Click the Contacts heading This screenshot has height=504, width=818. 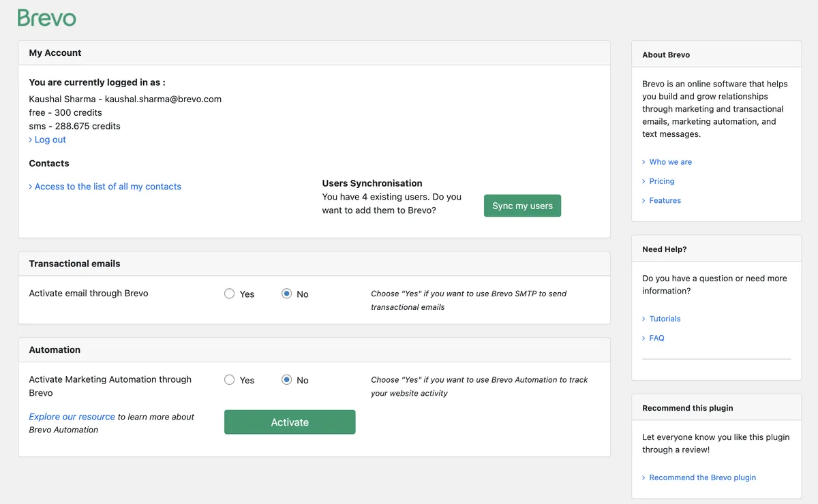click(49, 163)
